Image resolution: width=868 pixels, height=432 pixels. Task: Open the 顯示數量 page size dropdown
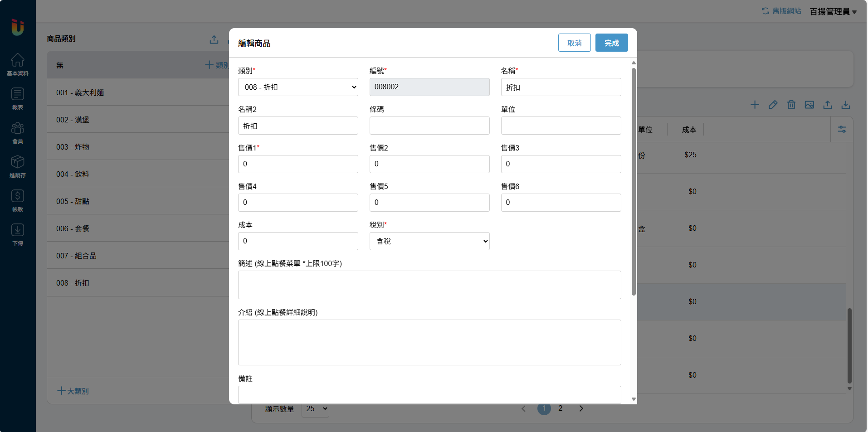click(315, 409)
